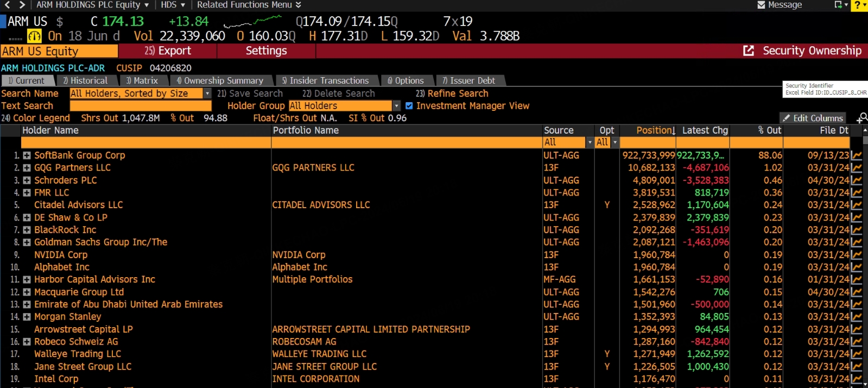Open the HDS function dropdown

pyautogui.click(x=173, y=5)
